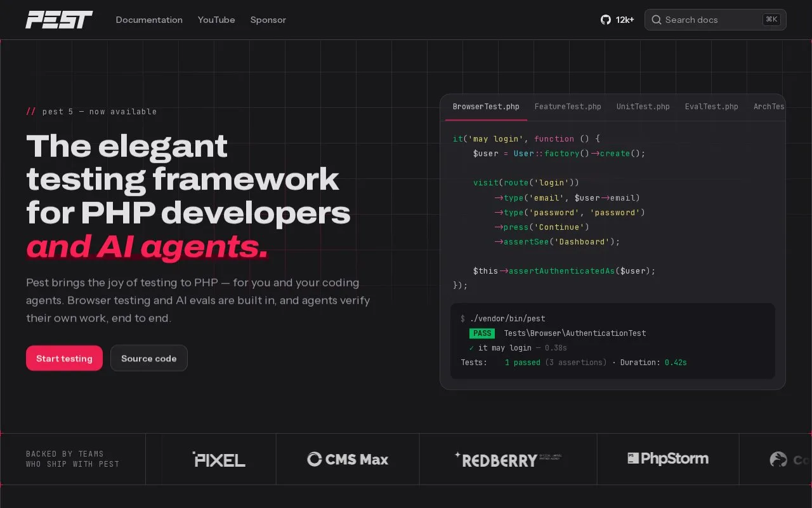This screenshot has height=508, width=812.
Task: Click the '0.42s' duration value
Action: 676,363
